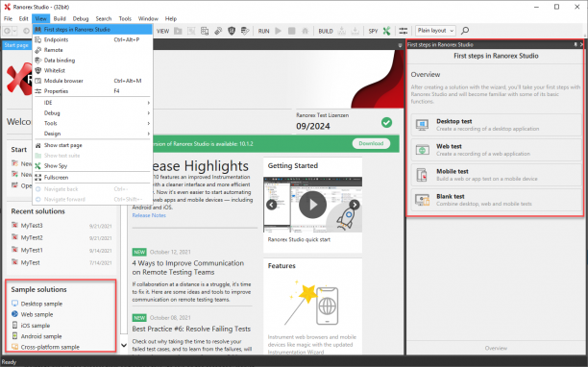Open the Plain layout dropdown
The width and height of the screenshot is (588, 367).
[435, 31]
